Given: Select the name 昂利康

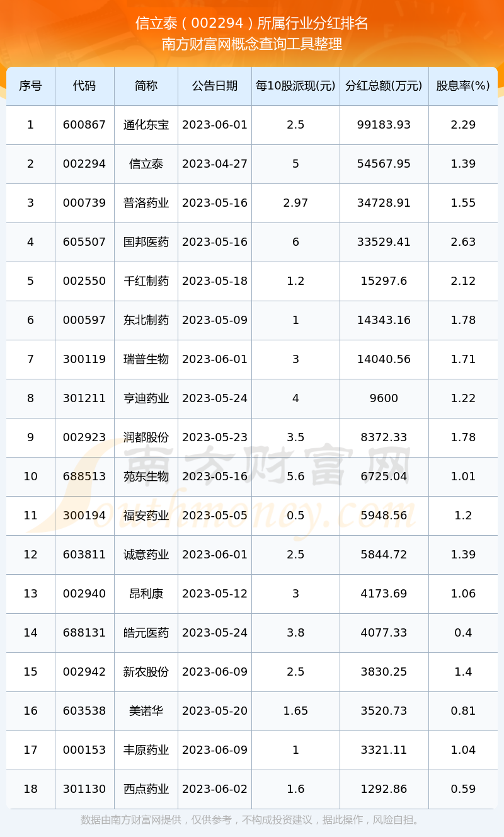Looking at the screenshot, I should 146,594.
